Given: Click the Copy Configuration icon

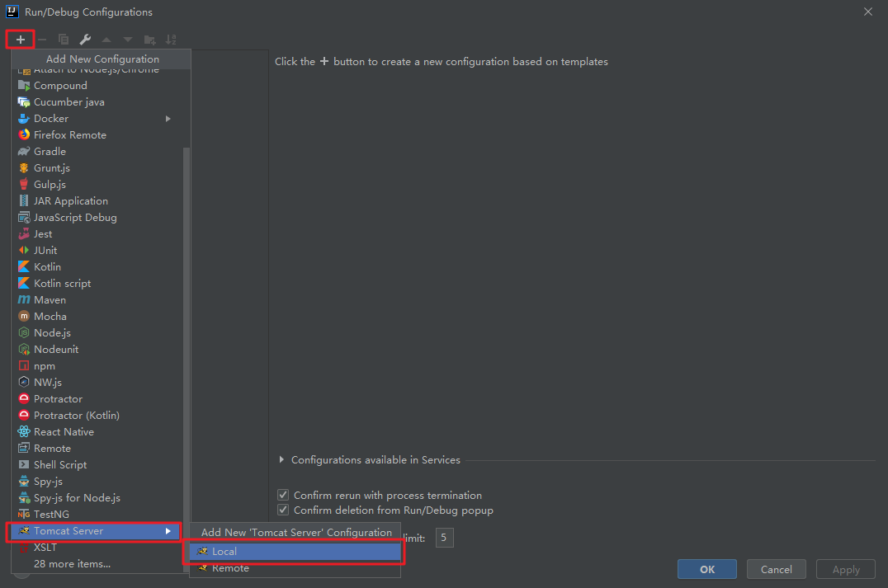Looking at the screenshot, I should pyautogui.click(x=64, y=40).
